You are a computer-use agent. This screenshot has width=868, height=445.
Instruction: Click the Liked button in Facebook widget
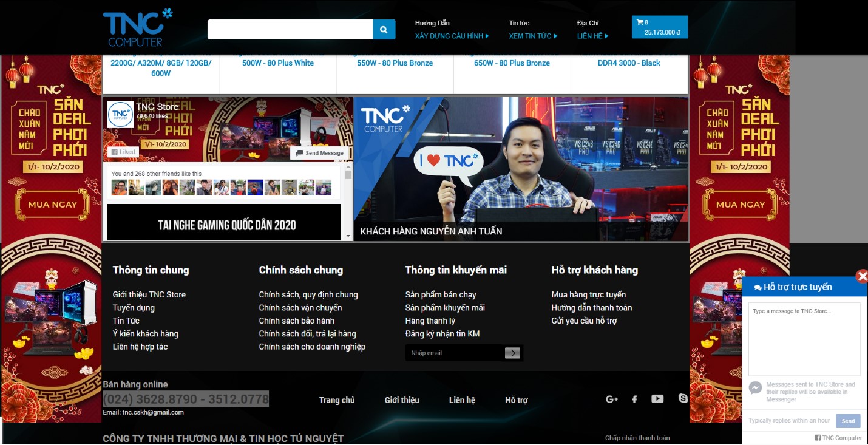123,152
